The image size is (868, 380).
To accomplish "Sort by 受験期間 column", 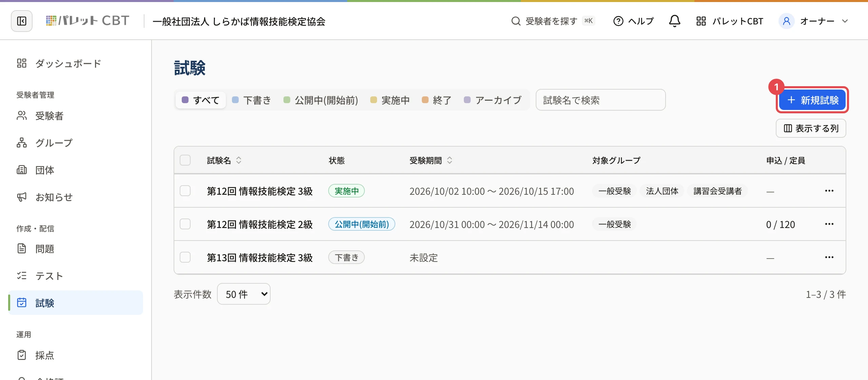I will tap(431, 160).
